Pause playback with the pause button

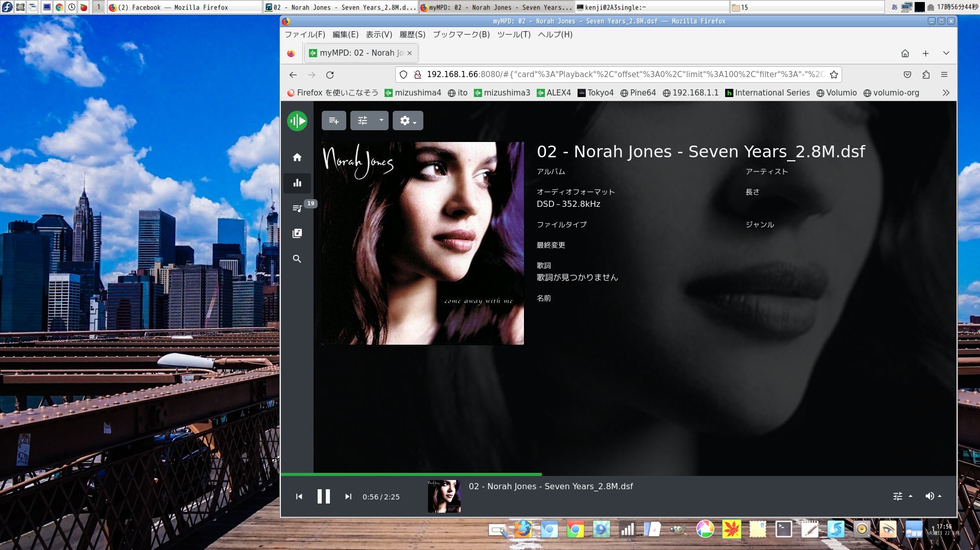[x=323, y=496]
